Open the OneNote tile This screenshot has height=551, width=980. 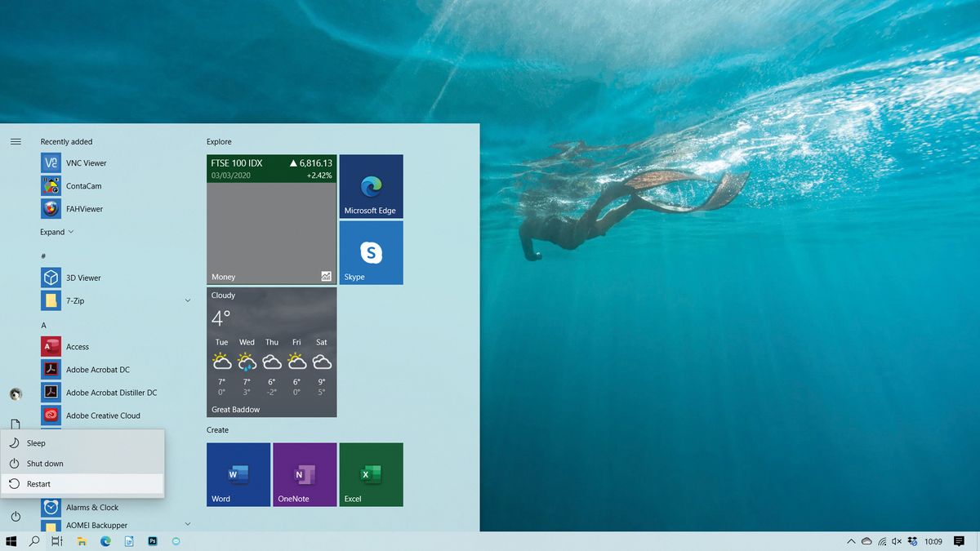[305, 474]
